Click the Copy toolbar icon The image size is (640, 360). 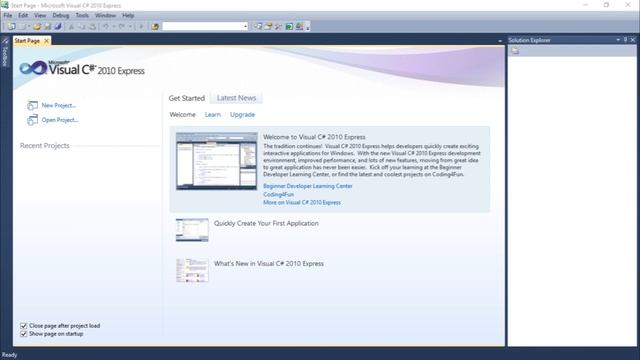[82, 27]
